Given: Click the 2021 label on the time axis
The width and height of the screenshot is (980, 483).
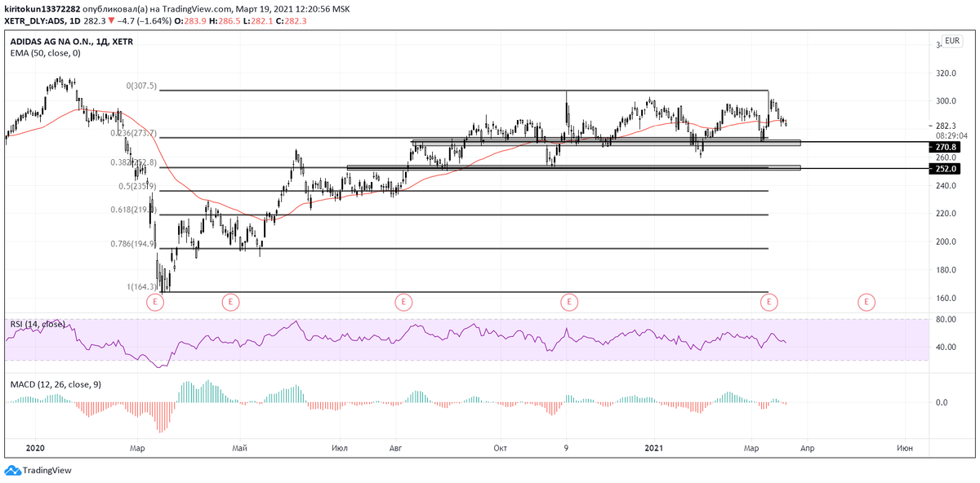Looking at the screenshot, I should point(654,447).
